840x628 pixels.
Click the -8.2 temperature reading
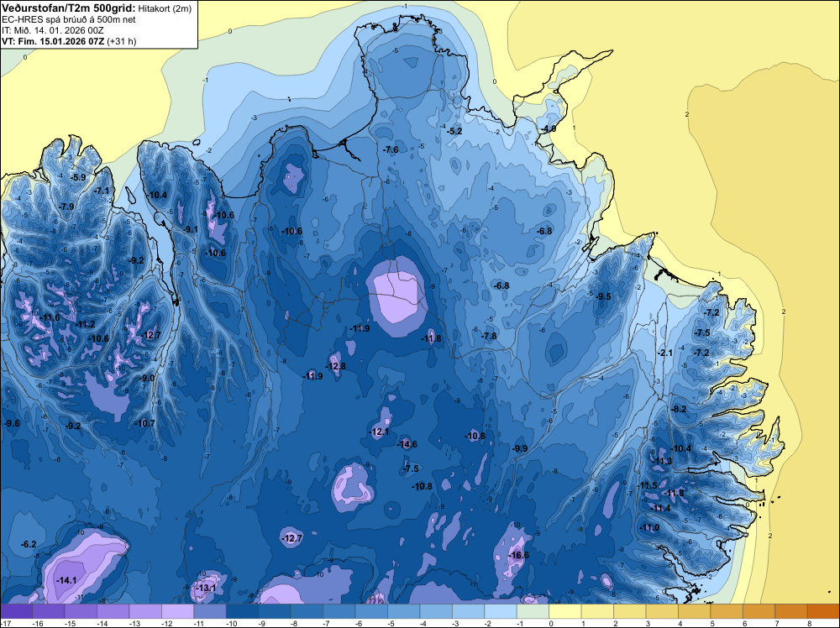pyautogui.click(x=678, y=409)
